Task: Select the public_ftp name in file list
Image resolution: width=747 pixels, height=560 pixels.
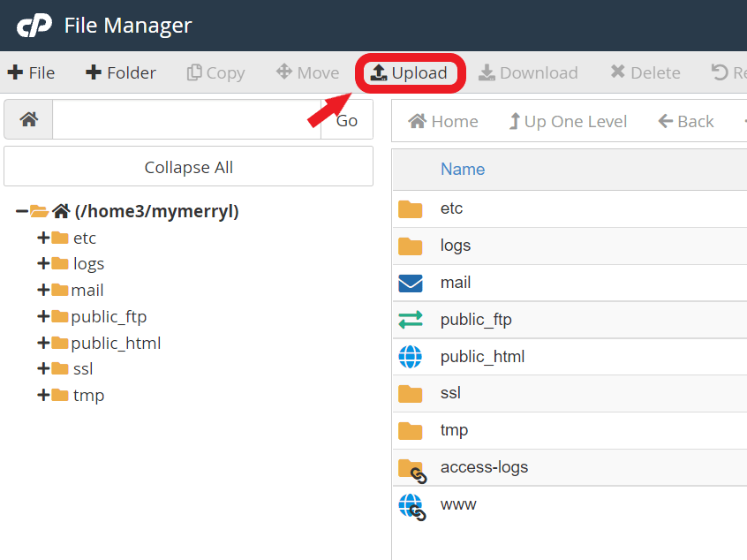Action: point(476,320)
